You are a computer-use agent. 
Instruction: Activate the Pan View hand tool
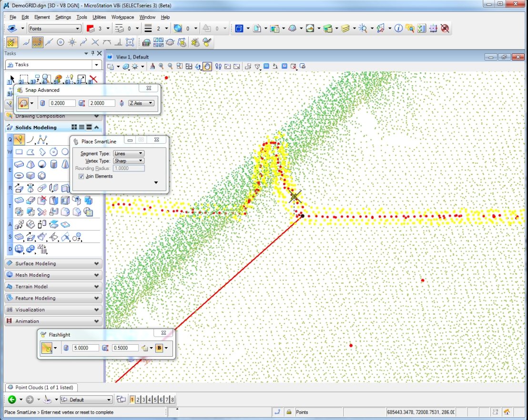click(x=207, y=67)
